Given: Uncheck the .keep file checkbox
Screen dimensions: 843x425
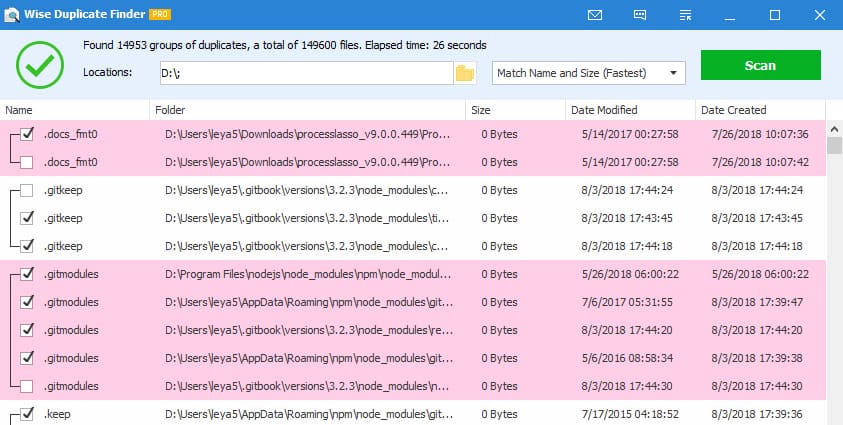Looking at the screenshot, I should coord(26,414).
